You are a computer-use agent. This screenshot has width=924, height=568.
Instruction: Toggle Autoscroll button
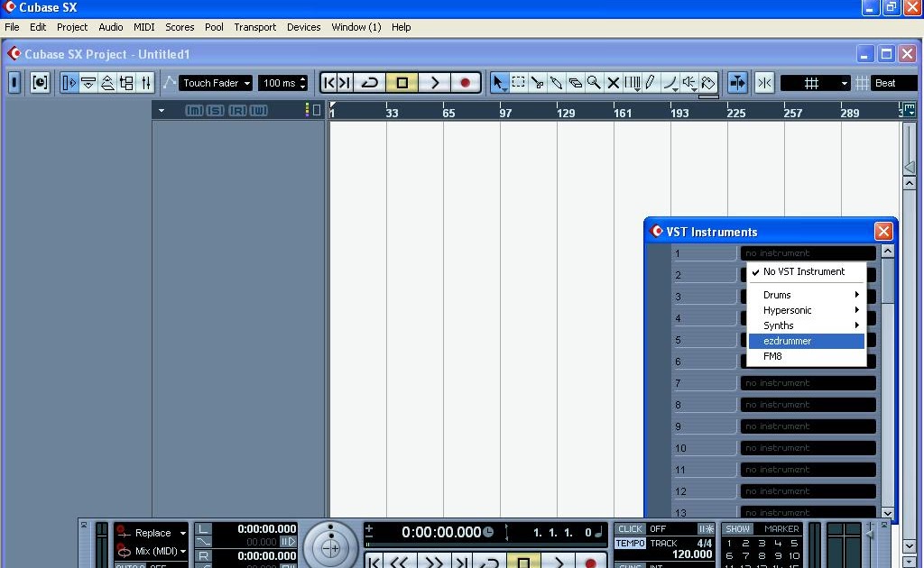click(737, 83)
